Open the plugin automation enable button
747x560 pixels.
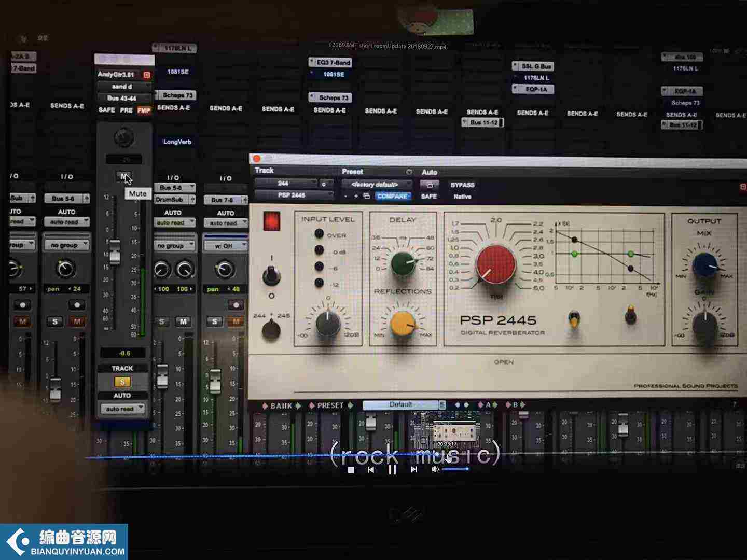[x=430, y=185]
